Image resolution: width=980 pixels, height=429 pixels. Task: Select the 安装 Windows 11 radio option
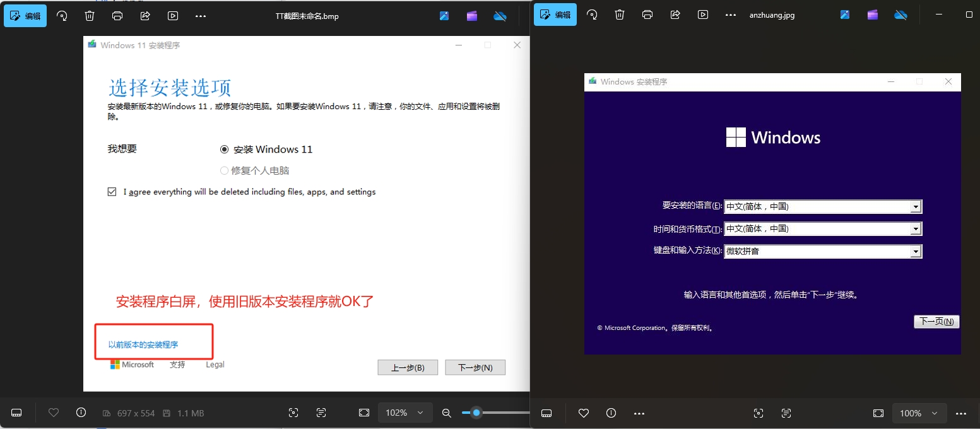pos(224,150)
